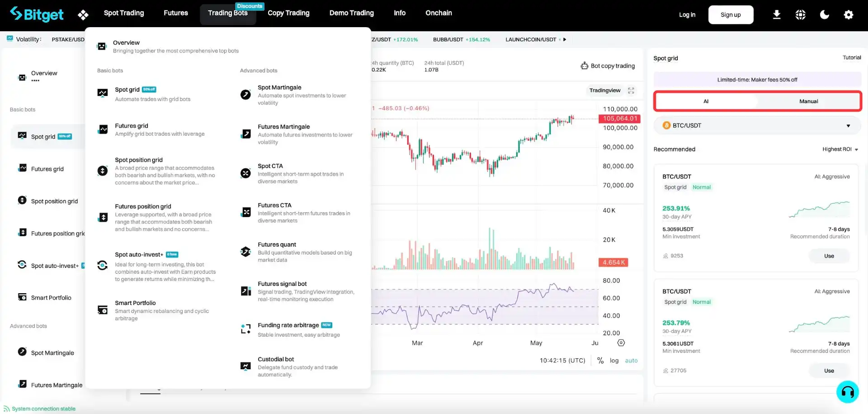Toggle dark mode moon icon
The image size is (868, 414).
pyautogui.click(x=824, y=15)
